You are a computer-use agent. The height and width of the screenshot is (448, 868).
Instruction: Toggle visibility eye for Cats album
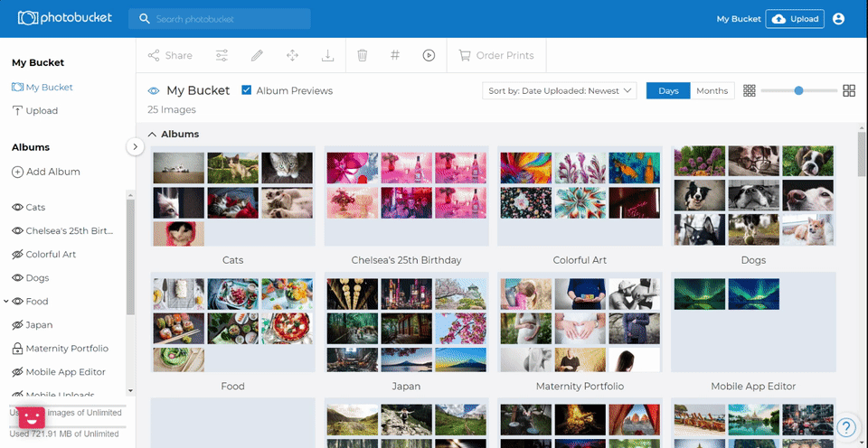17,208
